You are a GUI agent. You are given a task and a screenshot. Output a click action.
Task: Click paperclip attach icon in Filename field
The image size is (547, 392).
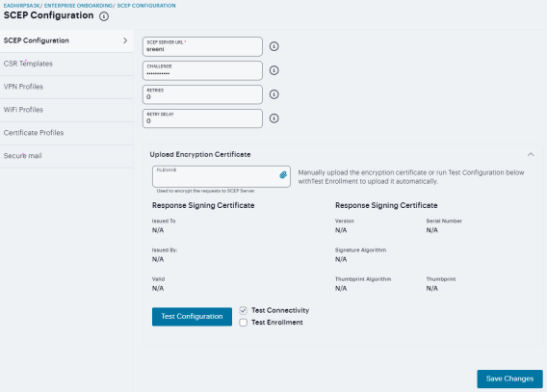pyautogui.click(x=283, y=174)
